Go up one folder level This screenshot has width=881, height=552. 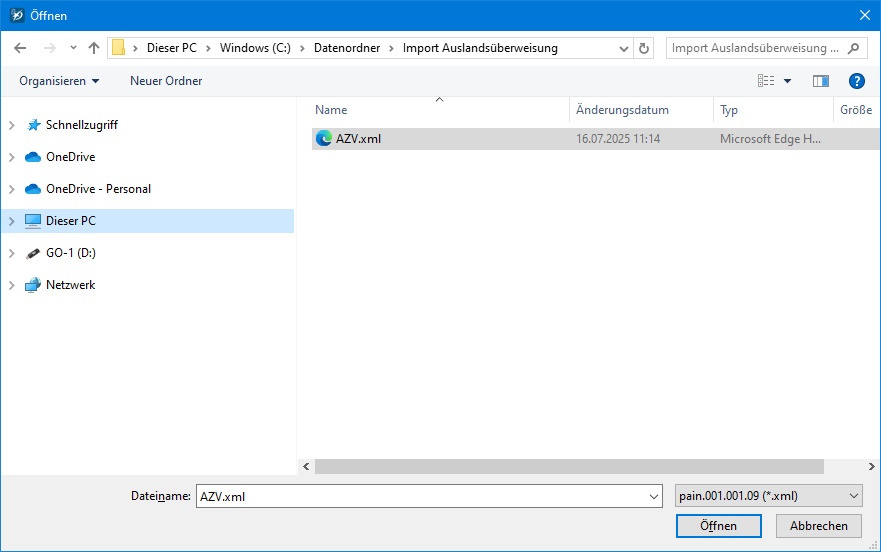coord(94,48)
